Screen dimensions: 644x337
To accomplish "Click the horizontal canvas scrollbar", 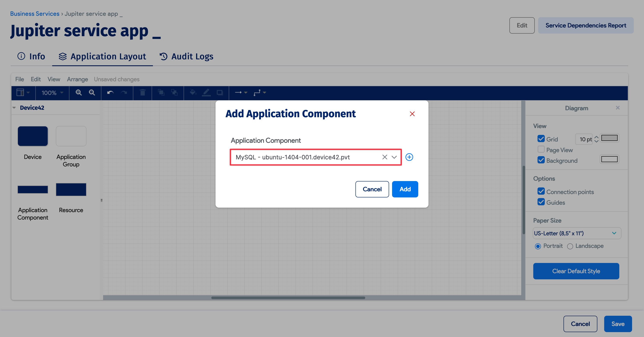I will (288, 297).
